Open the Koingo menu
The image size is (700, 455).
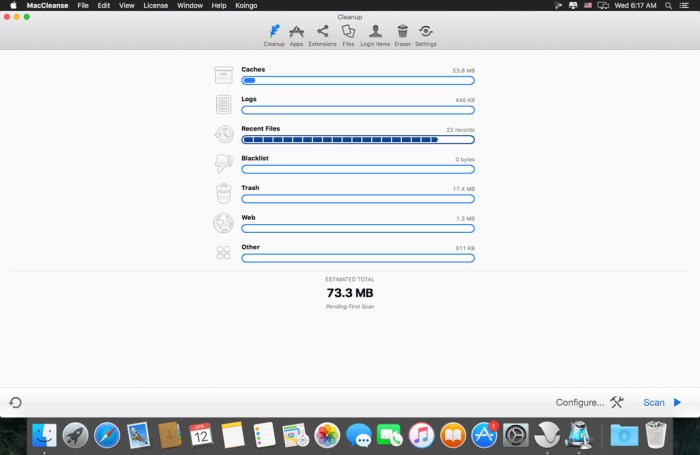click(x=246, y=5)
